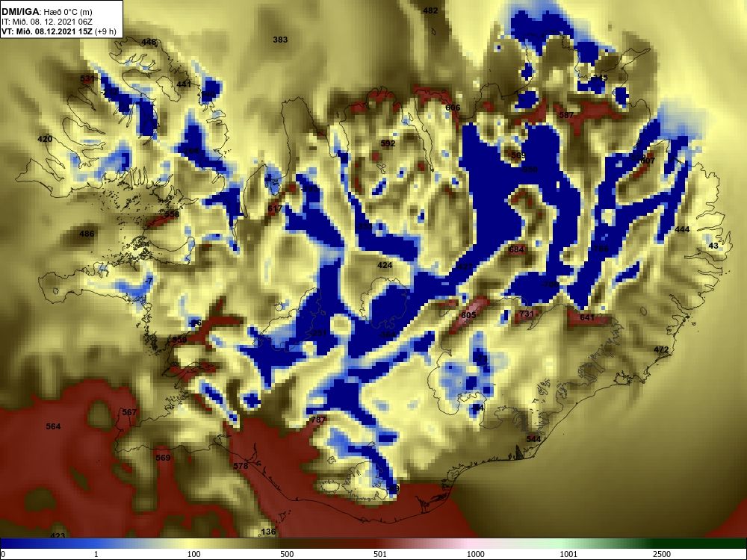Click the 383 height label over the sea
This screenshot has height=560, width=747.
tap(280, 40)
